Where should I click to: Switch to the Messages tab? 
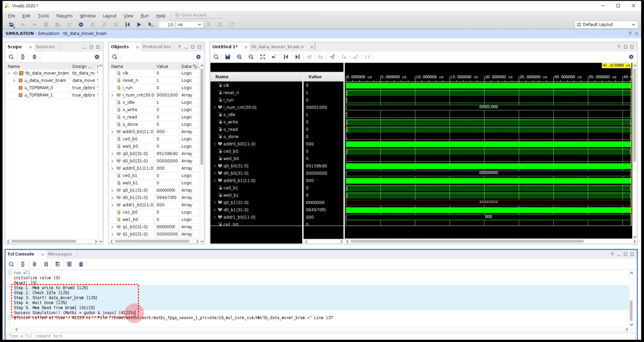coord(60,254)
